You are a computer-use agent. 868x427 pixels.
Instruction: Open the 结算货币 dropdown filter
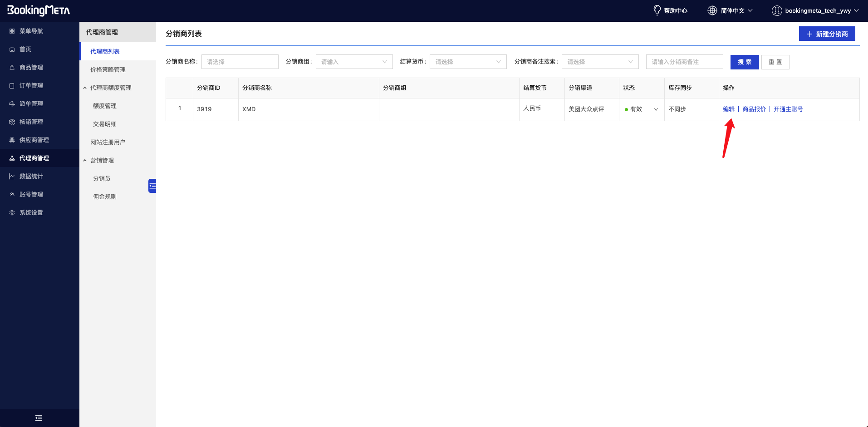[468, 62]
